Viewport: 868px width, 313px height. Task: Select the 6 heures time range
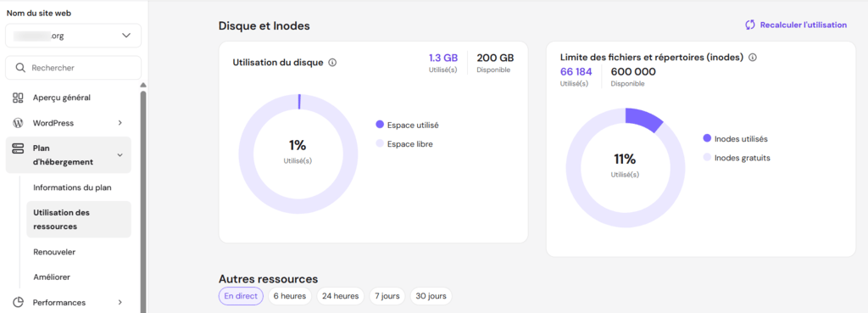click(x=290, y=296)
